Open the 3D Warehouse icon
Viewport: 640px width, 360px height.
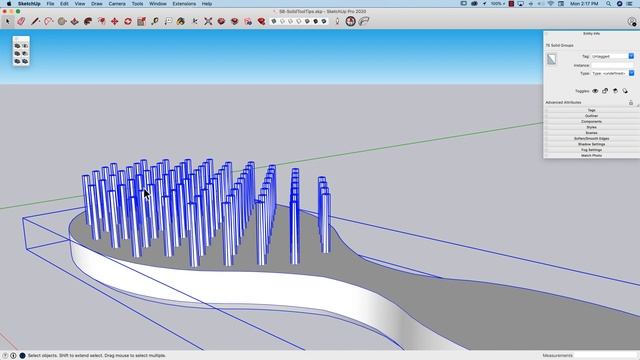(x=221, y=21)
